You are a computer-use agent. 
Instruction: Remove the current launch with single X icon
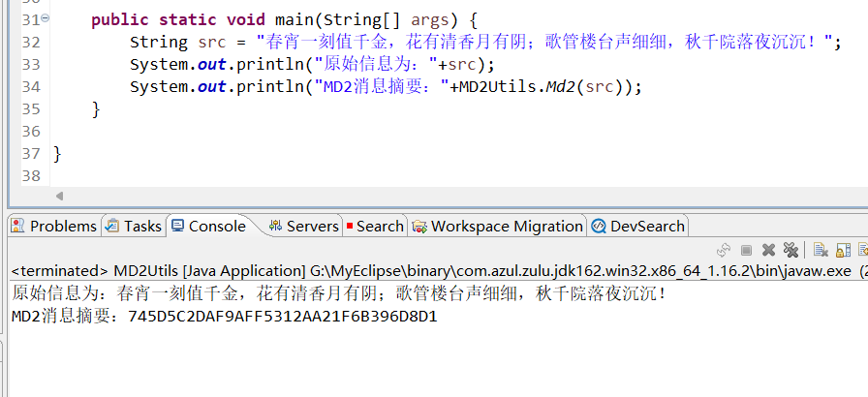point(768,251)
